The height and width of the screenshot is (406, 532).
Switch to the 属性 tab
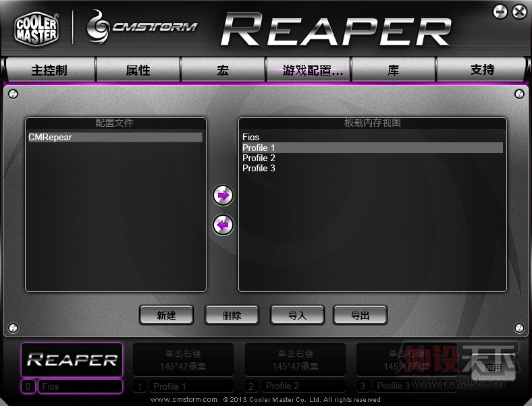pos(138,70)
